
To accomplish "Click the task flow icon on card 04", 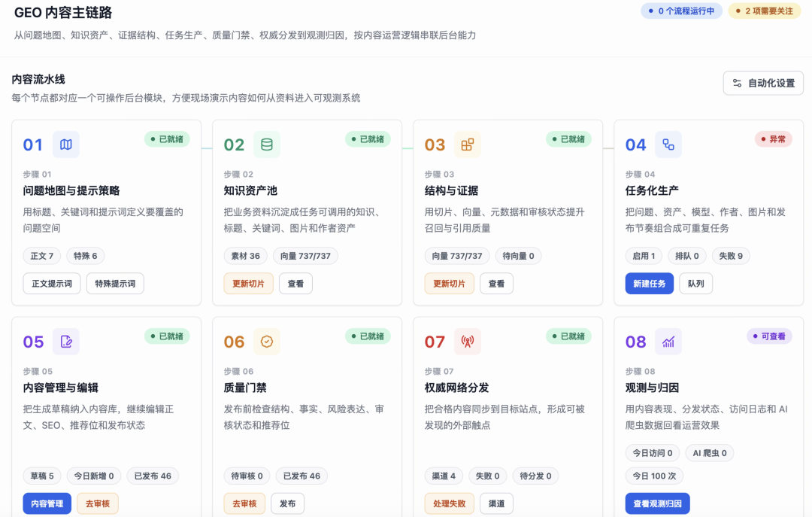I will [668, 144].
